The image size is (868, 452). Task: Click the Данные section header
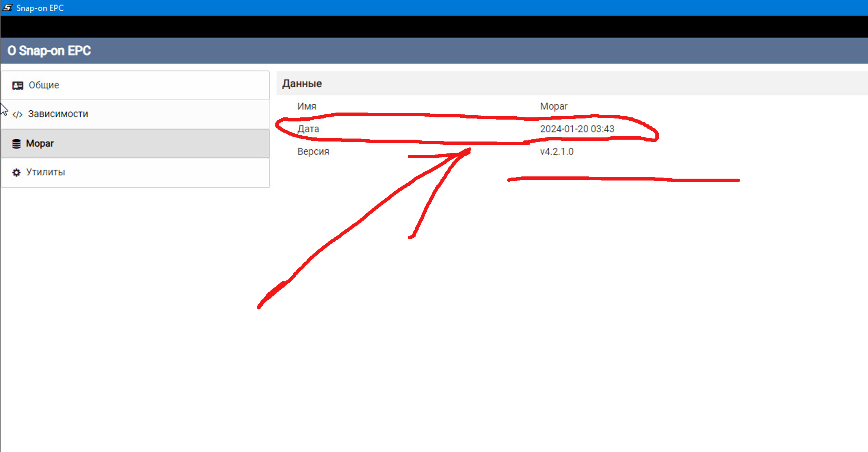click(x=302, y=84)
